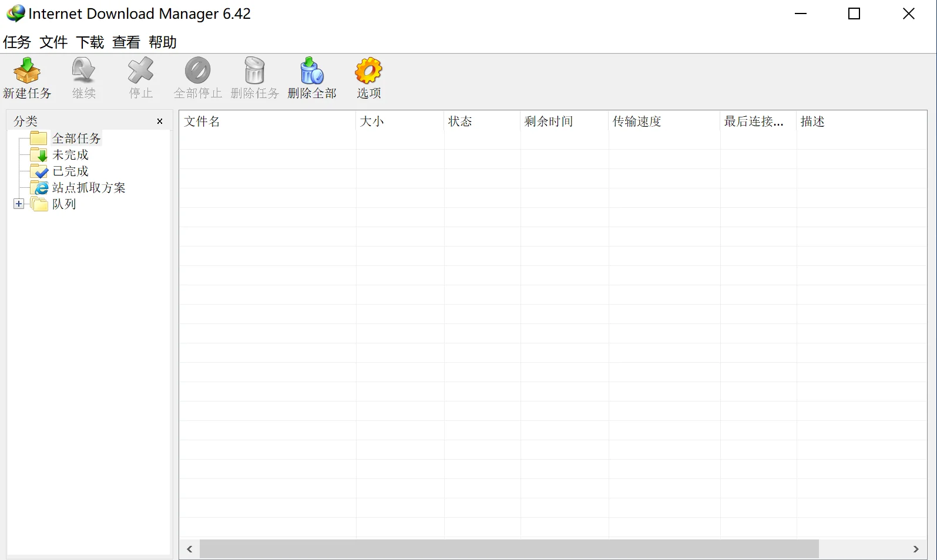Open the 帮助 menu
Image resolution: width=937 pixels, height=560 pixels.
[163, 42]
